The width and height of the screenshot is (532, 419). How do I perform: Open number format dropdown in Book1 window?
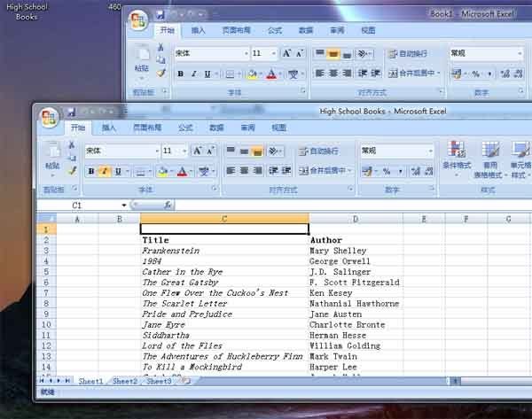520,53
